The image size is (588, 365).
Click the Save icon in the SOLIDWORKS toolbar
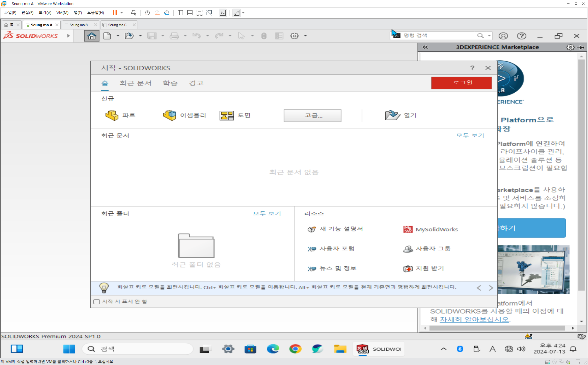point(152,36)
